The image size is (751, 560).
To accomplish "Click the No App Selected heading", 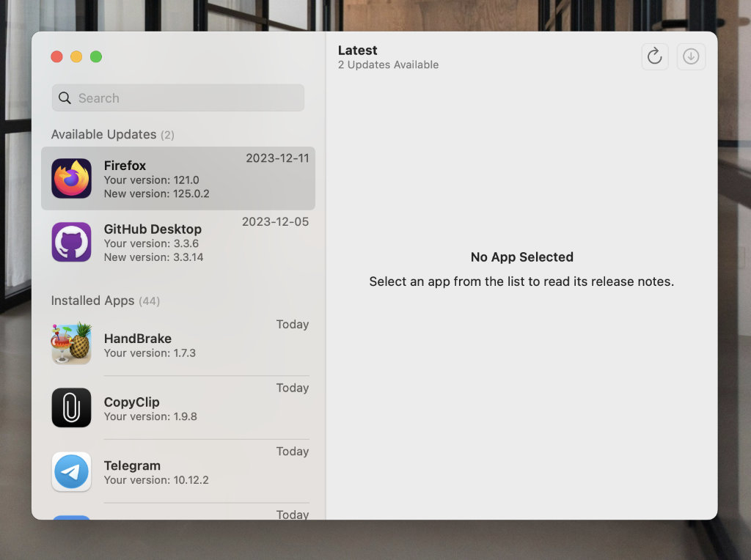I will 522,257.
